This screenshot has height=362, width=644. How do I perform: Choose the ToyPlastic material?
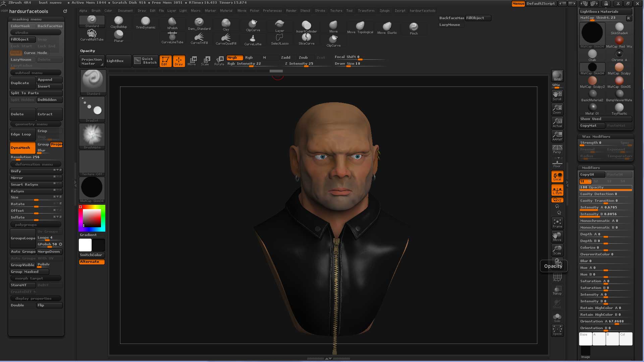coord(619,109)
